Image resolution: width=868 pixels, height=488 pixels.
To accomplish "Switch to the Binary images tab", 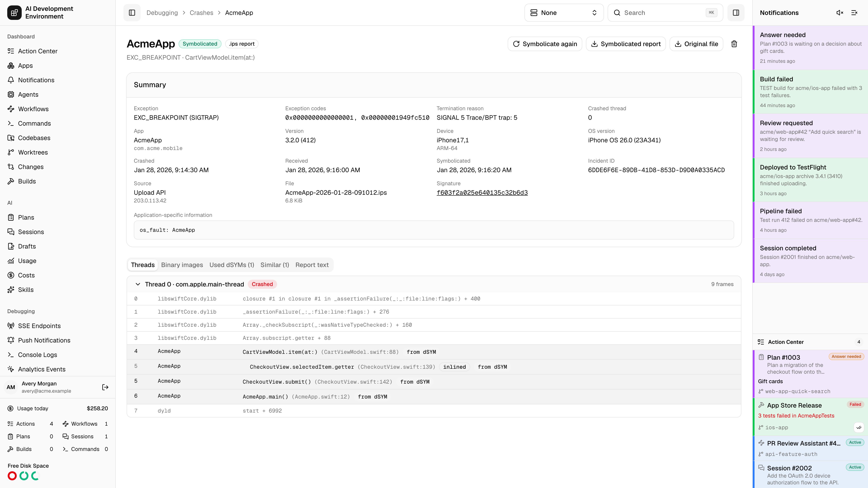I will pos(182,265).
